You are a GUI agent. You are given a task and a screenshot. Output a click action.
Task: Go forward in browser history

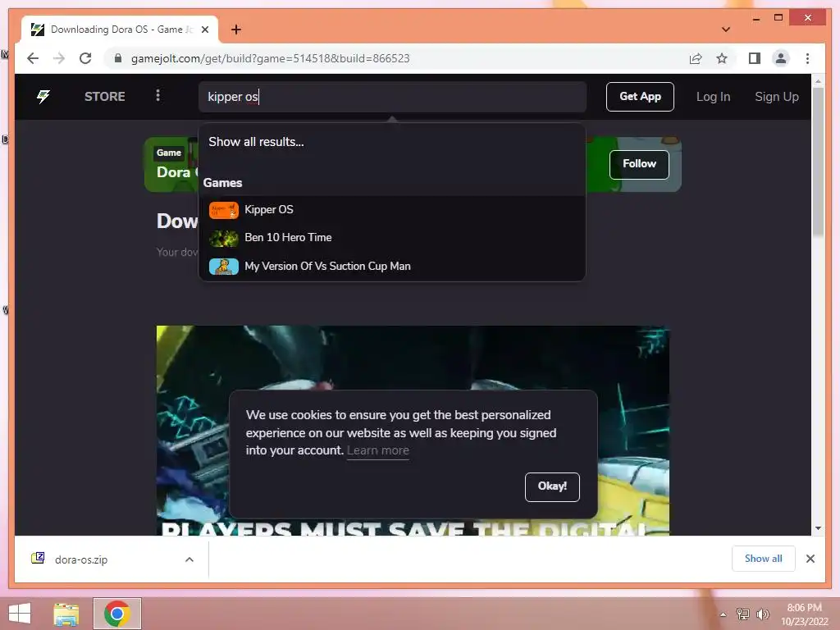coord(59,58)
